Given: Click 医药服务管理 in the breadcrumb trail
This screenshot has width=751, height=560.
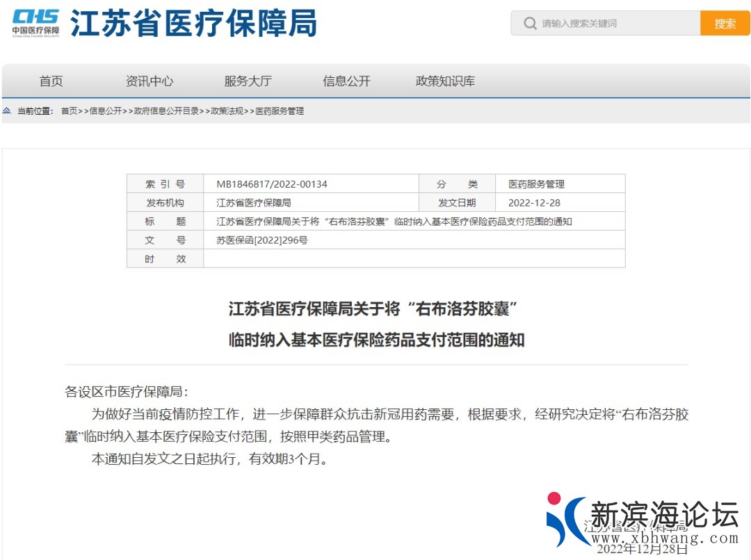Looking at the screenshot, I should pos(280,111).
